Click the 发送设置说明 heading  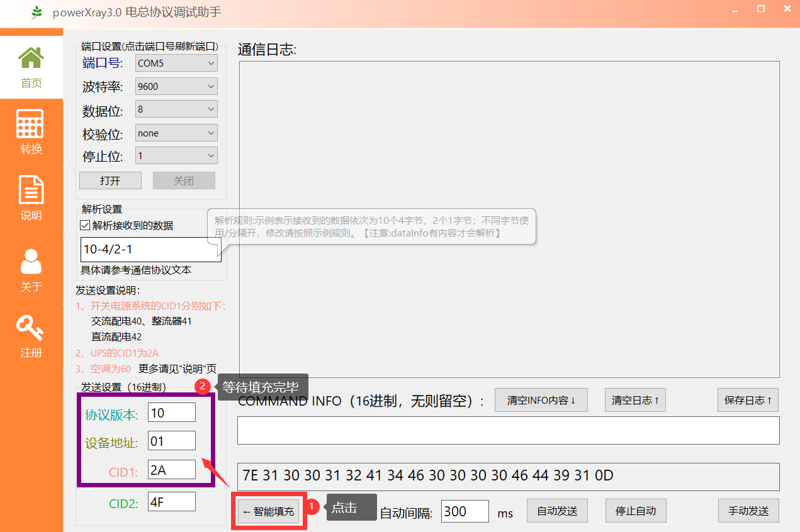coord(108,291)
